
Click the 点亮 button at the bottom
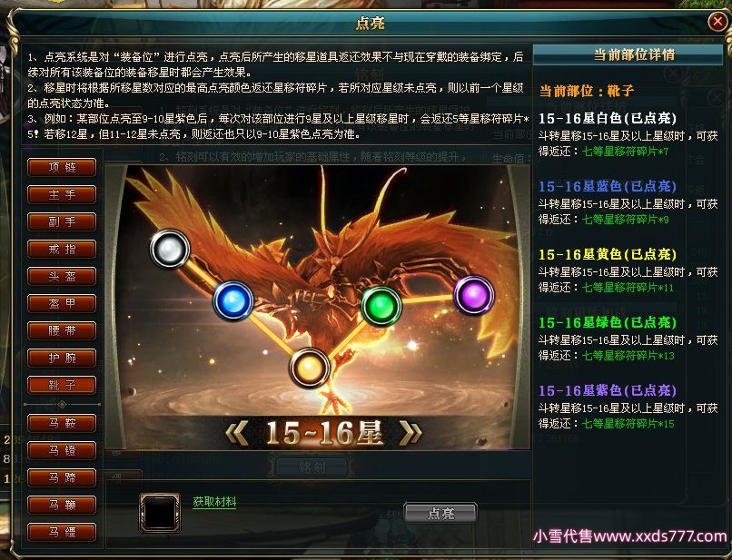440,513
